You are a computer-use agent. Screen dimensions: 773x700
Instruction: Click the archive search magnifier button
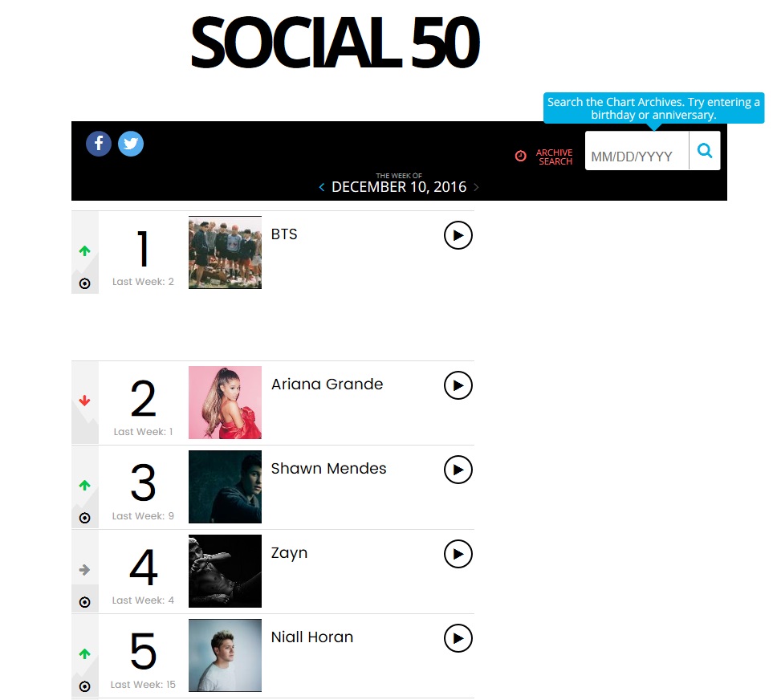(x=705, y=151)
